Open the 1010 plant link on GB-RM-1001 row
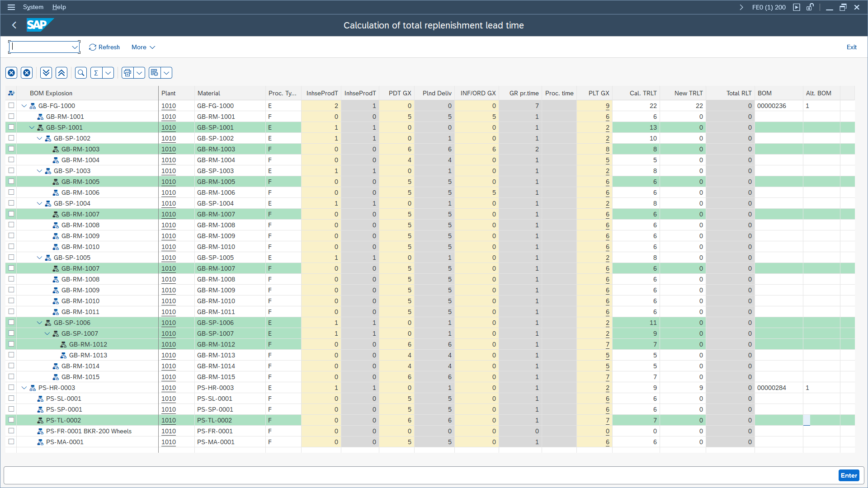 168,117
